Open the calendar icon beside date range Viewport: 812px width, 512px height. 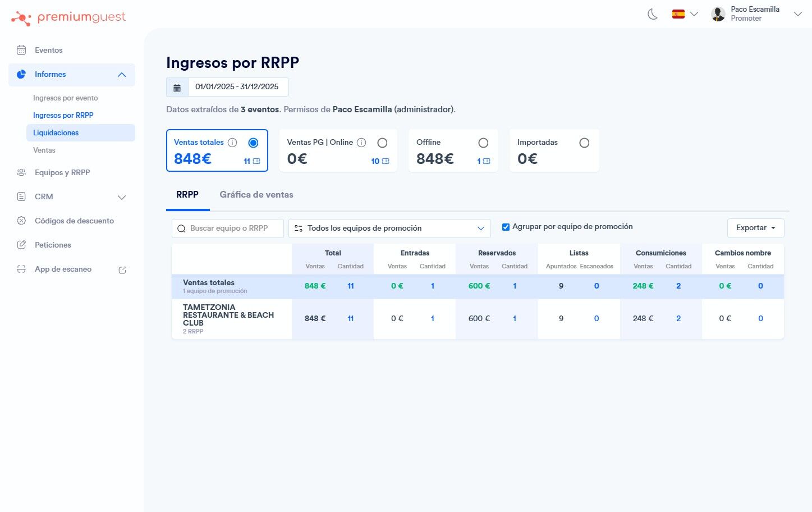(x=177, y=87)
